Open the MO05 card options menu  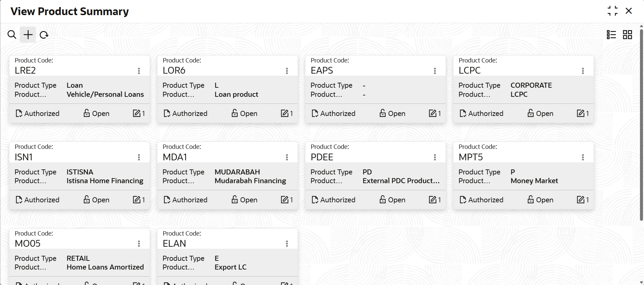click(x=139, y=244)
